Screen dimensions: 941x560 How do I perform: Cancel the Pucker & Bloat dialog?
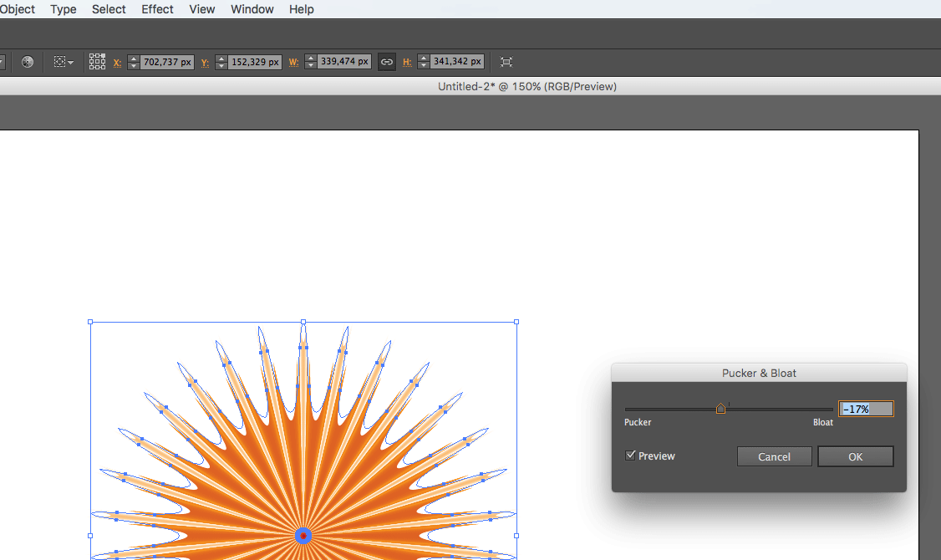[774, 456]
